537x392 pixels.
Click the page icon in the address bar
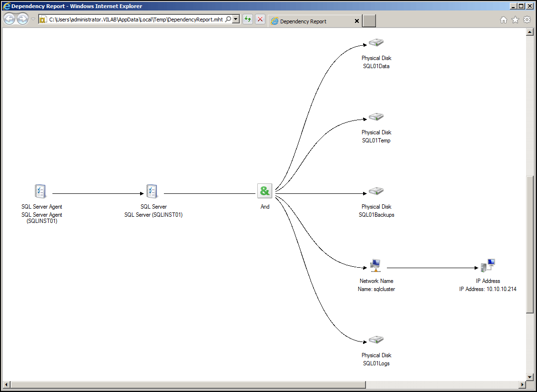43,20
